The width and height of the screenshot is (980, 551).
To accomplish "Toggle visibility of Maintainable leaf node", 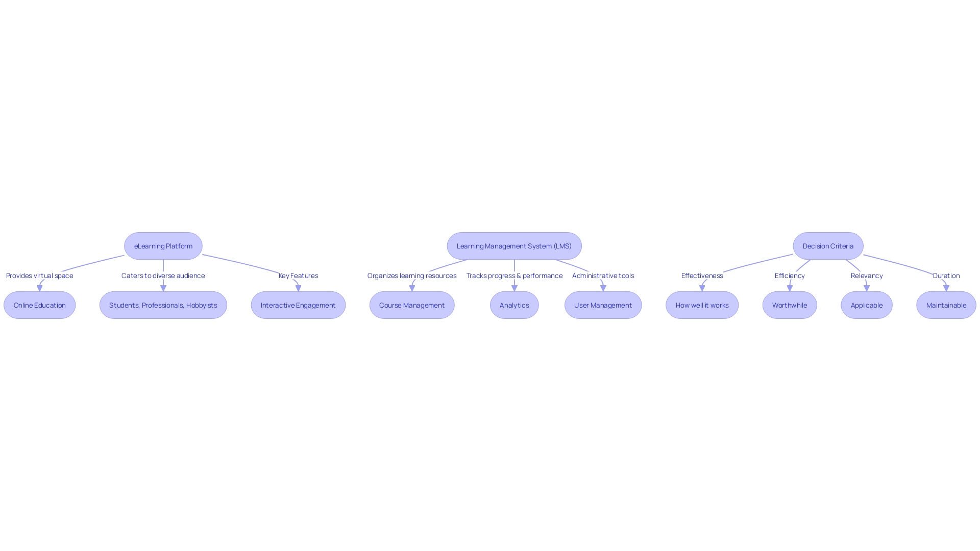I will 947,305.
